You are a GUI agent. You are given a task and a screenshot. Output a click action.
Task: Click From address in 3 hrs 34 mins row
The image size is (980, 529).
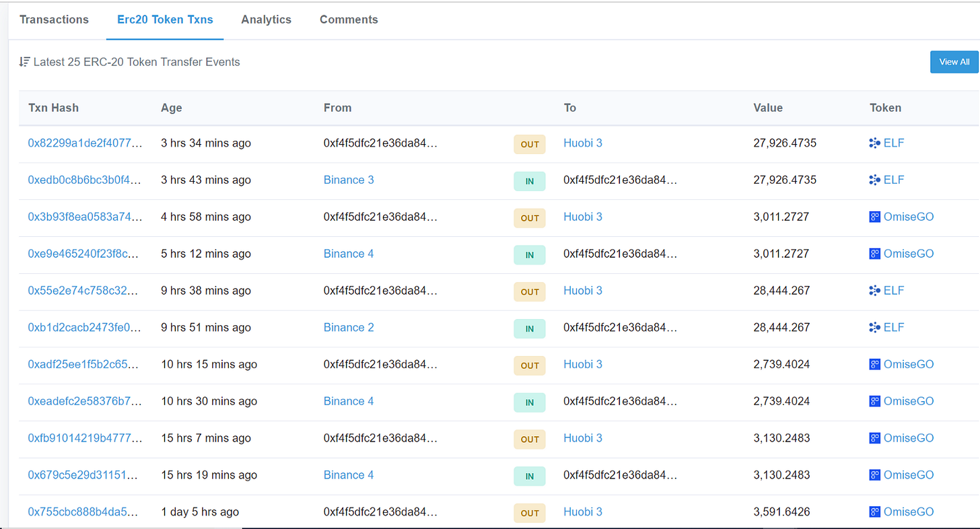point(380,143)
